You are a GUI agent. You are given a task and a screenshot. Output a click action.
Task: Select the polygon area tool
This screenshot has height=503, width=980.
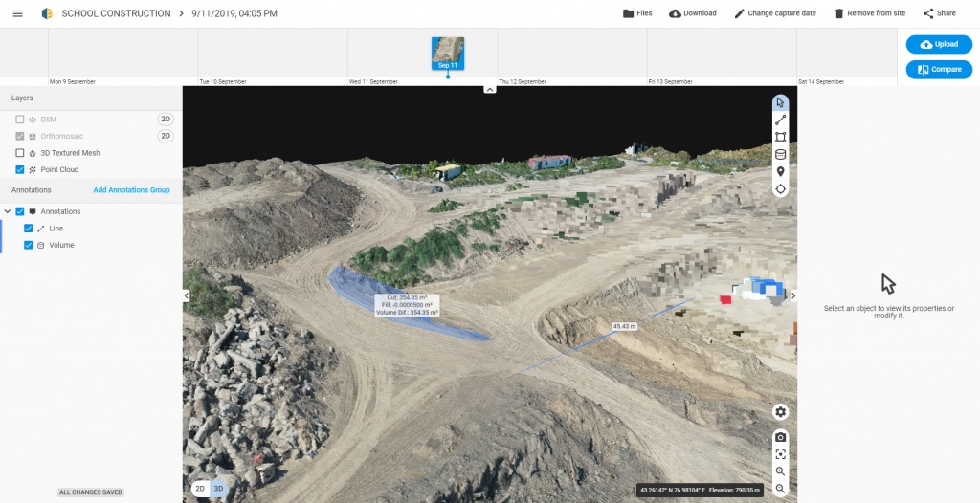[780, 137]
